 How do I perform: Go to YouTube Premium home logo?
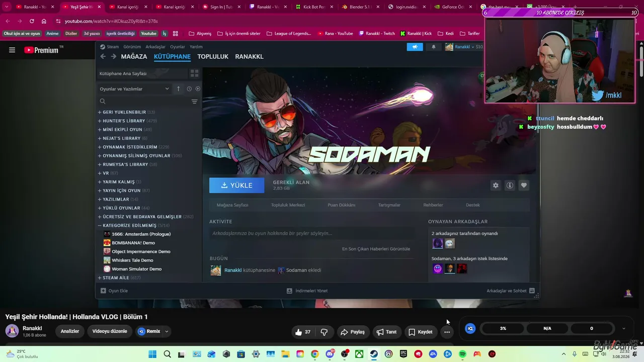pos(44,50)
